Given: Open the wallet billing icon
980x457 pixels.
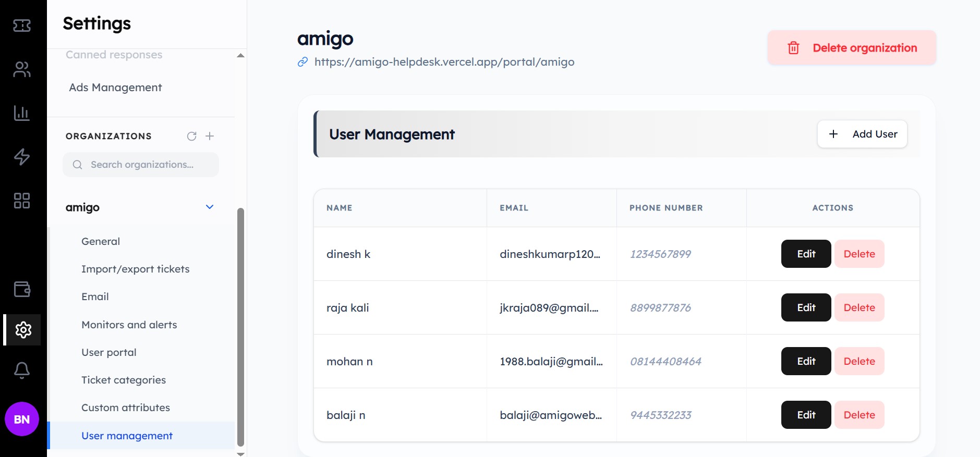Looking at the screenshot, I should coord(22,289).
